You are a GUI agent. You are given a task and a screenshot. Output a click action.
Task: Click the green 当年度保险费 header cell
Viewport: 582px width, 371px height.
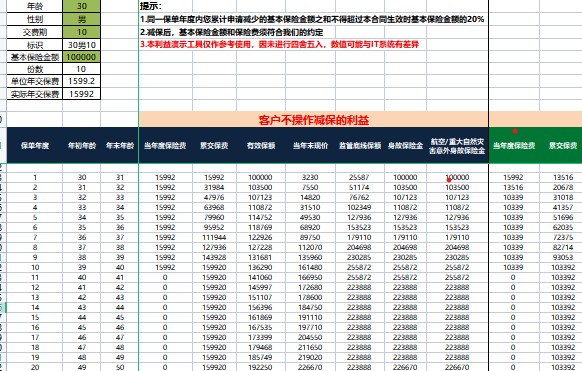pyautogui.click(x=514, y=145)
